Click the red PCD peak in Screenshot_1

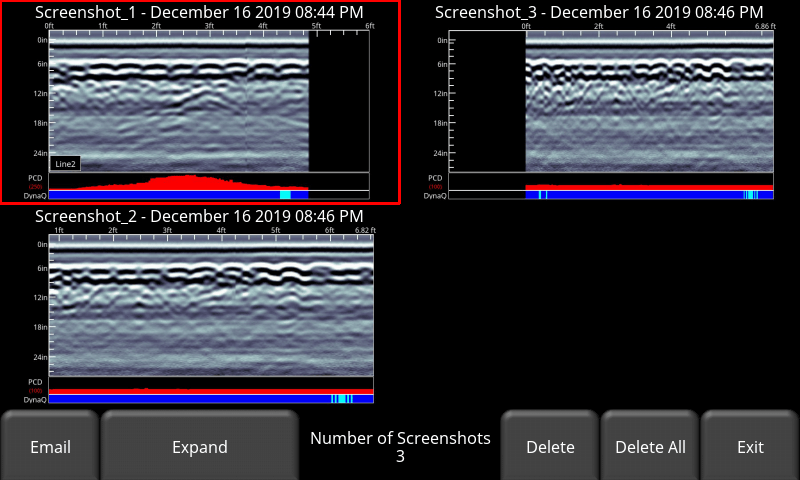click(x=189, y=182)
